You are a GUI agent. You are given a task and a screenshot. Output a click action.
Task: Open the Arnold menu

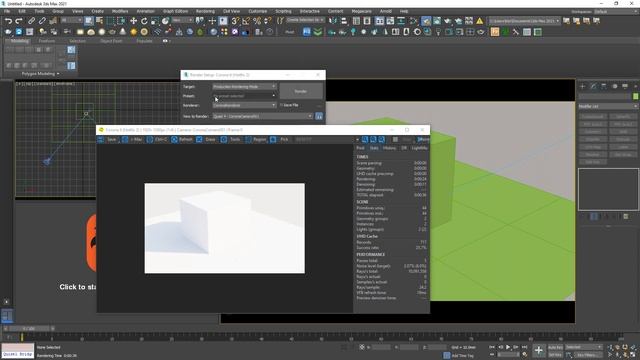click(386, 11)
